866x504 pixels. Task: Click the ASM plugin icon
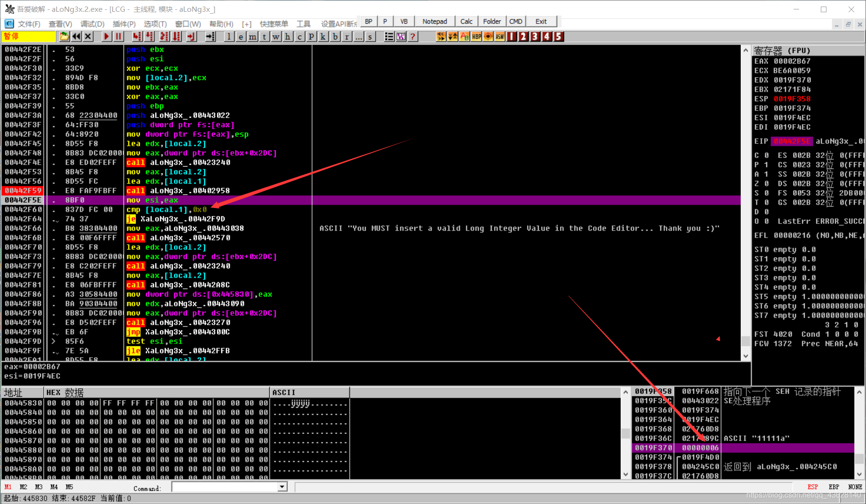click(500, 36)
